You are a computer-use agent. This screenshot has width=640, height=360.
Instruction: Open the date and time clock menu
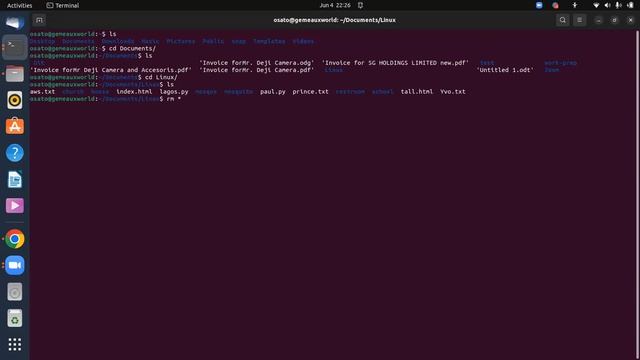pos(335,5)
